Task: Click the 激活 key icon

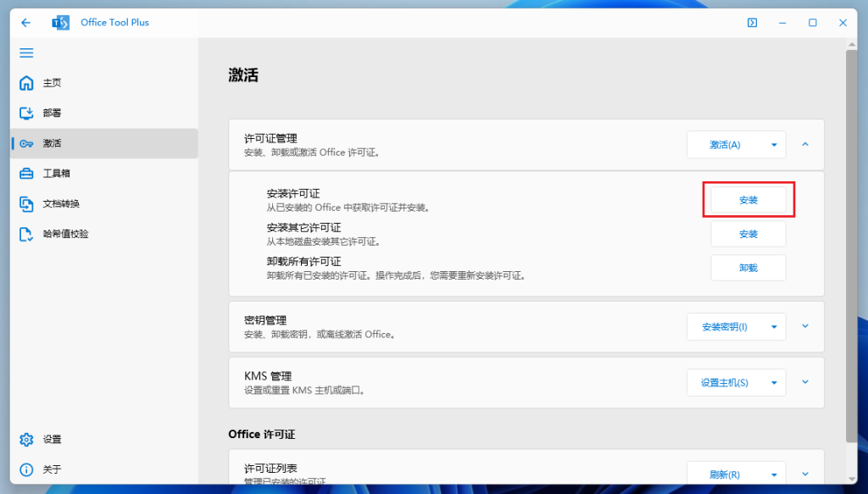Action: pyautogui.click(x=26, y=143)
